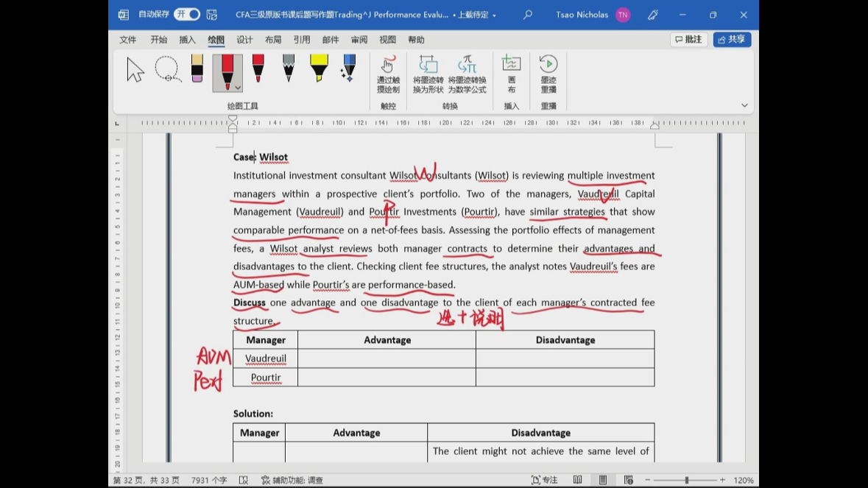Select the blue sparkle action pen
The width and height of the screenshot is (868, 488).
click(x=349, y=69)
